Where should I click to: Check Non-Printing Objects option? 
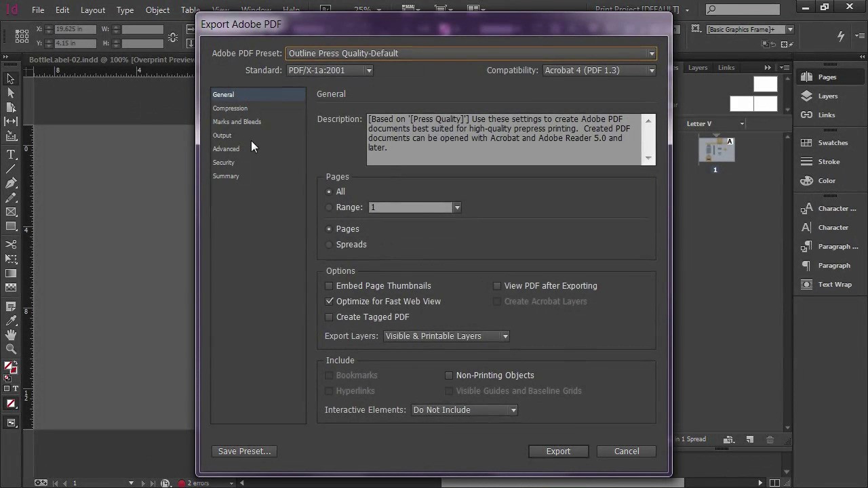pyautogui.click(x=449, y=375)
